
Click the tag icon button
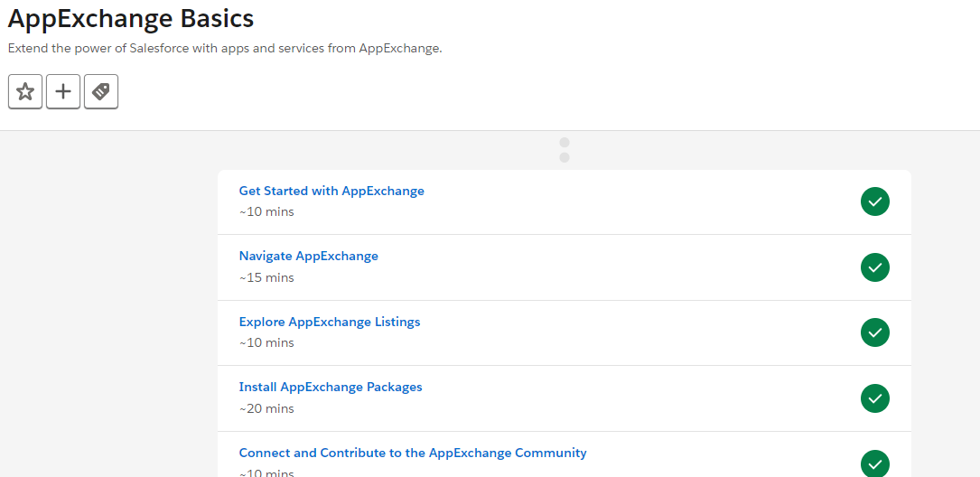click(101, 92)
